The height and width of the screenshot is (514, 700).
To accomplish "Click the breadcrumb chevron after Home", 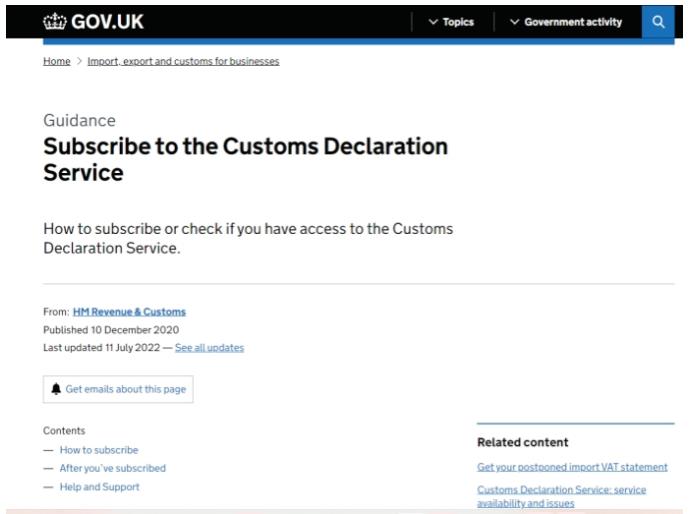I will click(79, 61).
